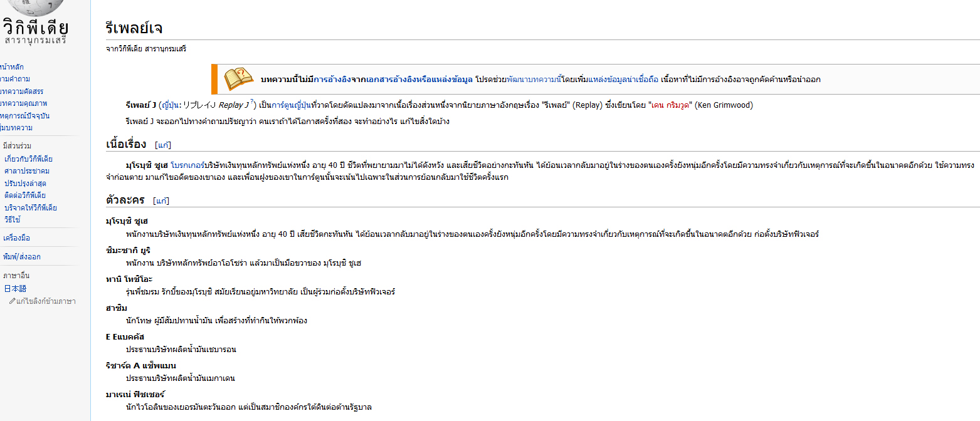The image size is (980, 421).
Task: Open เหตุการณ์ปัจจุบัน current events
Action: pyautogui.click(x=25, y=116)
